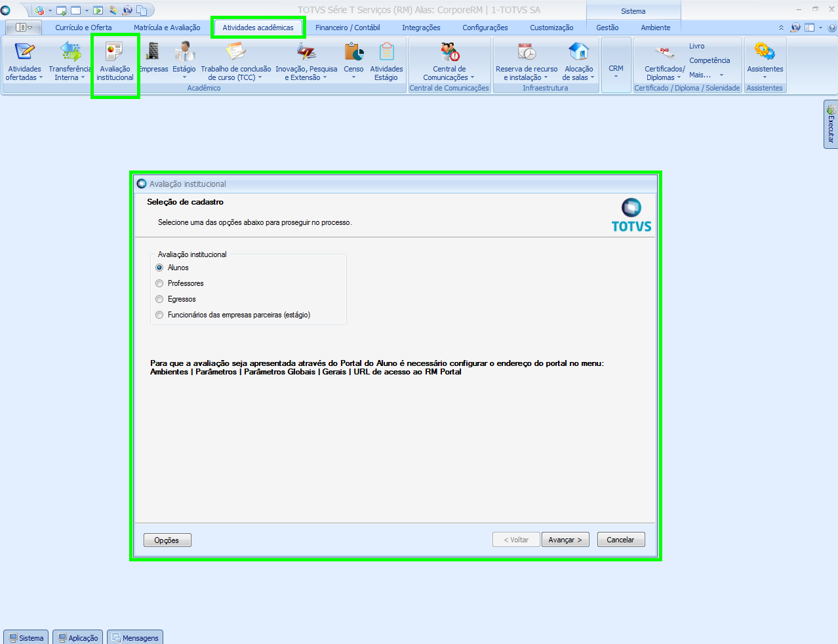Viewport: 838px width, 644px height.
Task: Click the panel layout icon near help
Action: click(809, 28)
